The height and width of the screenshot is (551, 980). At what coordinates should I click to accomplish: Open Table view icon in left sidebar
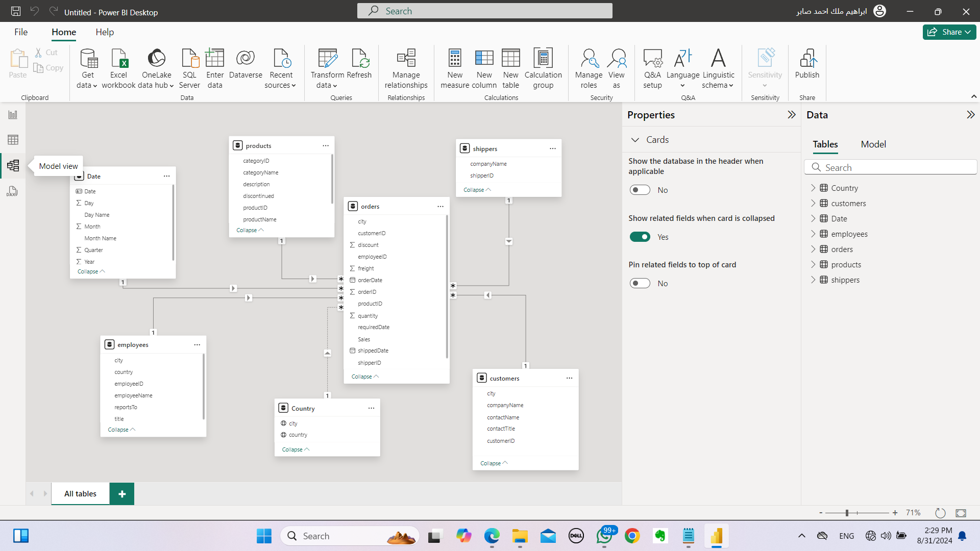(x=13, y=140)
